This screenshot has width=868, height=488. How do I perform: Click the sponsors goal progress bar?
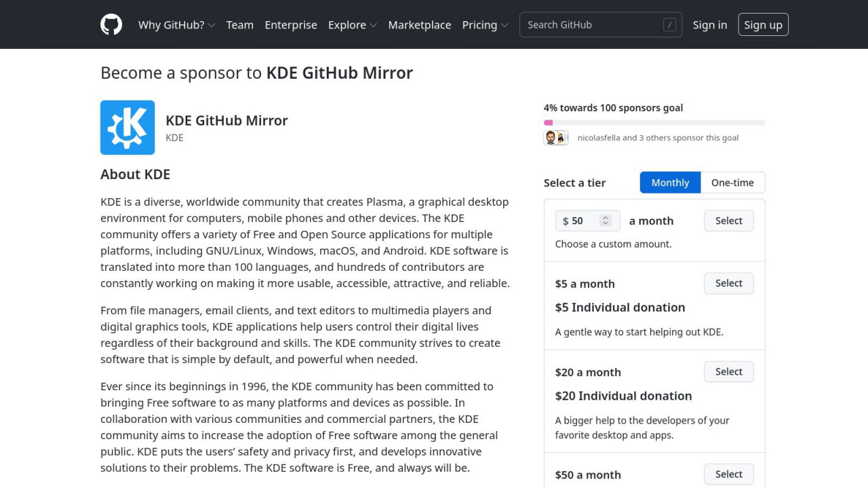(x=654, y=123)
